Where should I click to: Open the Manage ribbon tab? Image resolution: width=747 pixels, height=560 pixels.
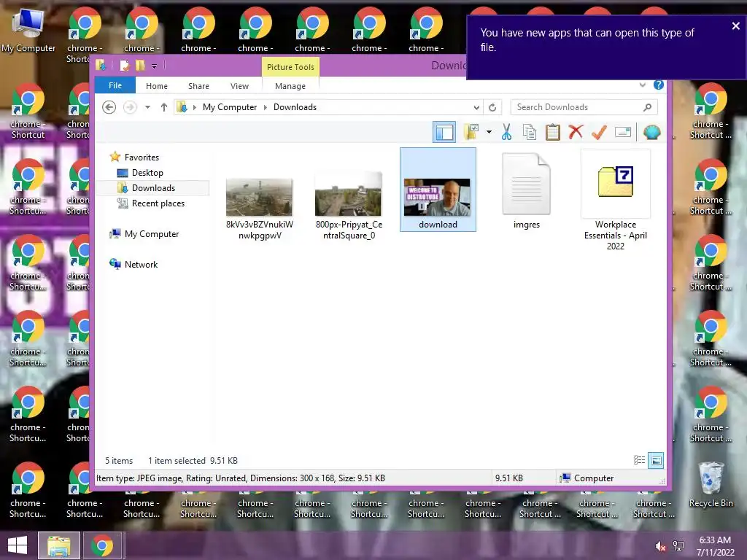click(x=290, y=86)
